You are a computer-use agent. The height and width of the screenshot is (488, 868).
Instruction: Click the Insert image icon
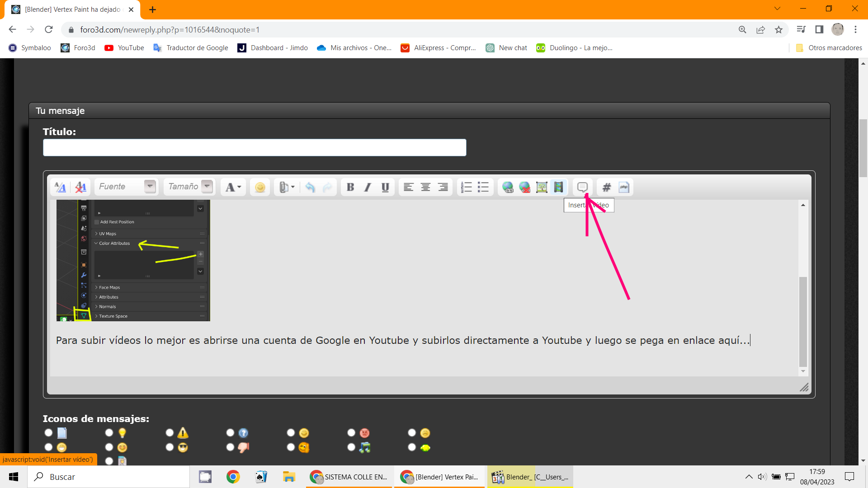pos(542,187)
